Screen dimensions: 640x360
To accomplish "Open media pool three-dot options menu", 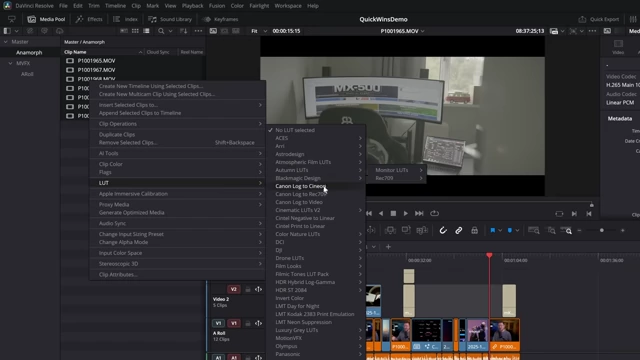I will 198,31.
